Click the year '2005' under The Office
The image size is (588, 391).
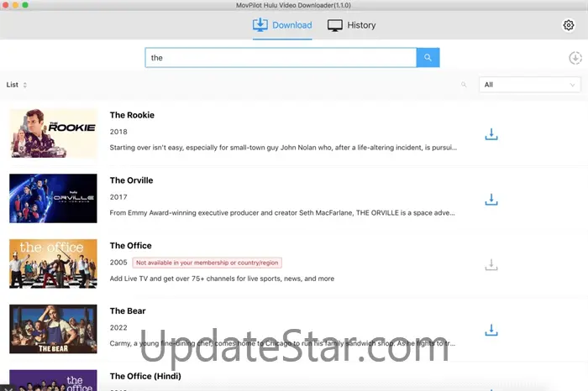tap(118, 263)
